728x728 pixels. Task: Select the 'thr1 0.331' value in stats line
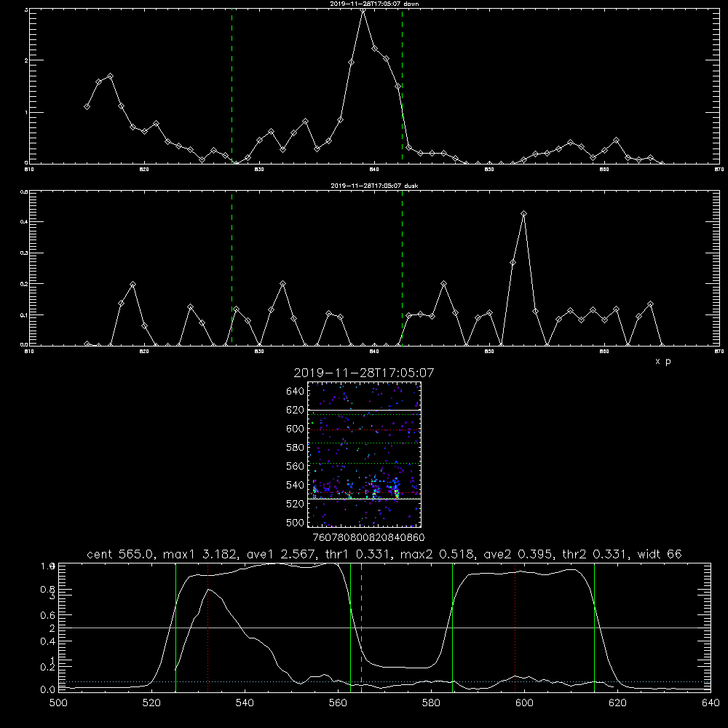[x=358, y=554]
